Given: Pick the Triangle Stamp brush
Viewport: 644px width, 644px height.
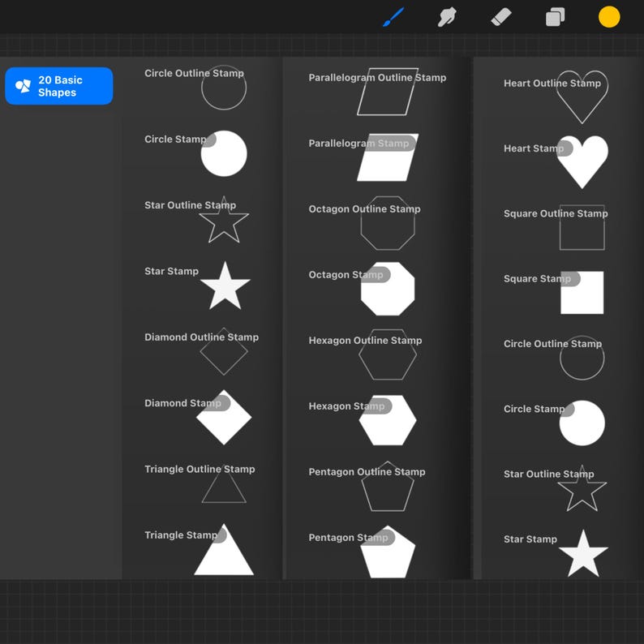Looking at the screenshot, I should pos(199,549).
